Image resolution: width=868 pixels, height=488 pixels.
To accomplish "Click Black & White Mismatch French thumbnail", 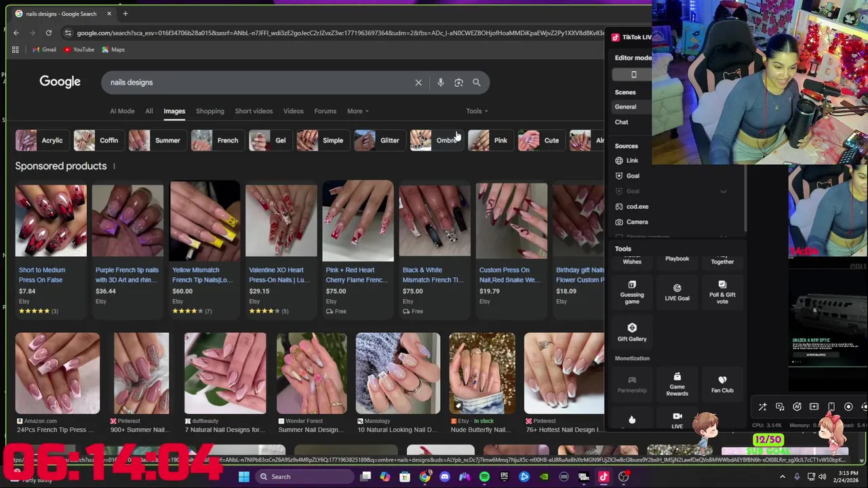I will coord(435,221).
